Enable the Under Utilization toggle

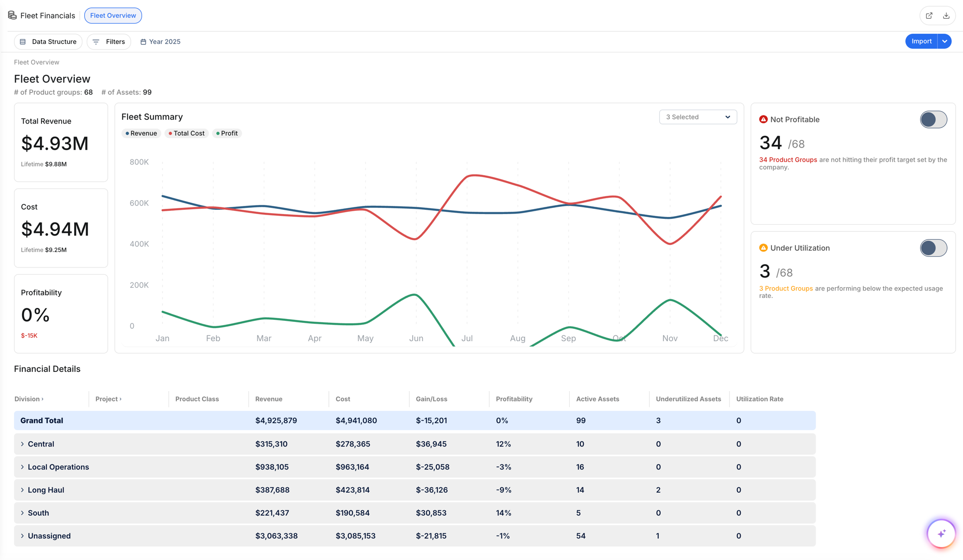pyautogui.click(x=933, y=248)
